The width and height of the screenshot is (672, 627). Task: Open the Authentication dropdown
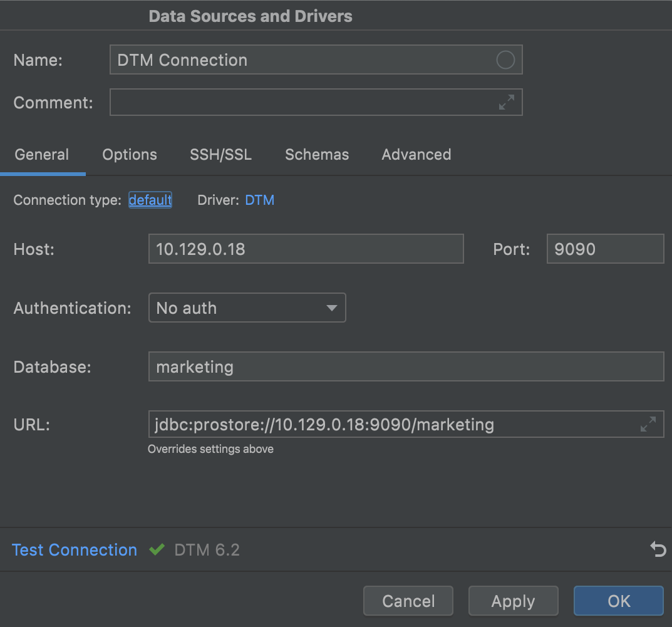(x=247, y=308)
